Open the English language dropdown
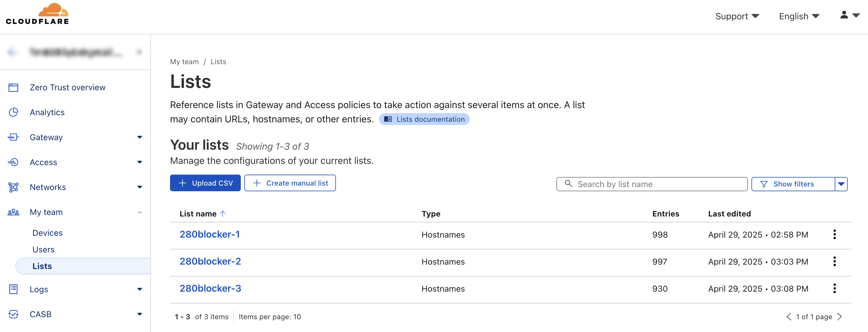868x332 pixels. click(x=799, y=16)
